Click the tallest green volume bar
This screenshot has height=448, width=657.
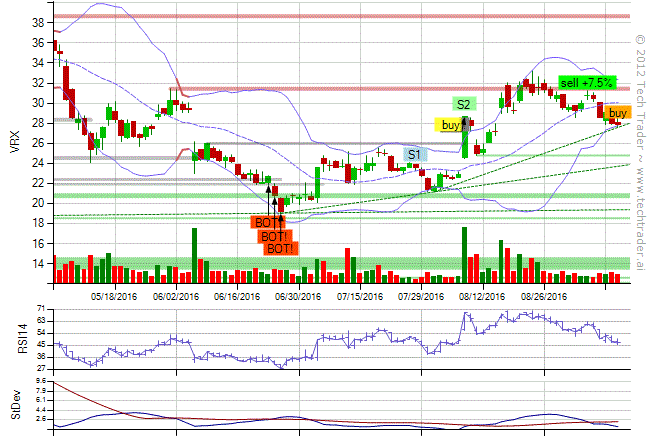[x=194, y=257]
